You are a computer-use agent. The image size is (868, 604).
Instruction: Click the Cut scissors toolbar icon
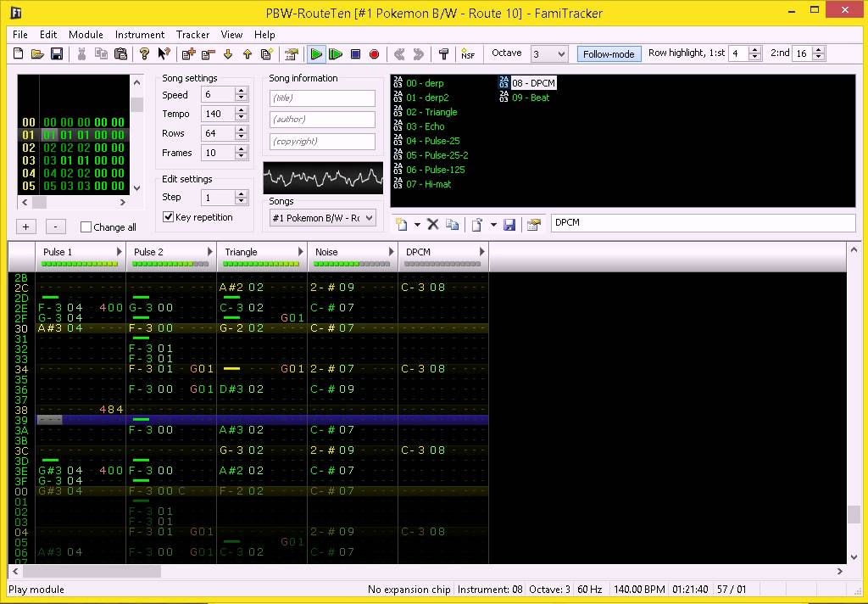[82, 53]
